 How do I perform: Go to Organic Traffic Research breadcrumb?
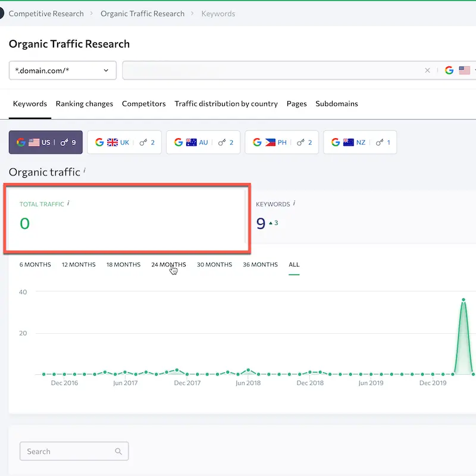[x=142, y=14]
